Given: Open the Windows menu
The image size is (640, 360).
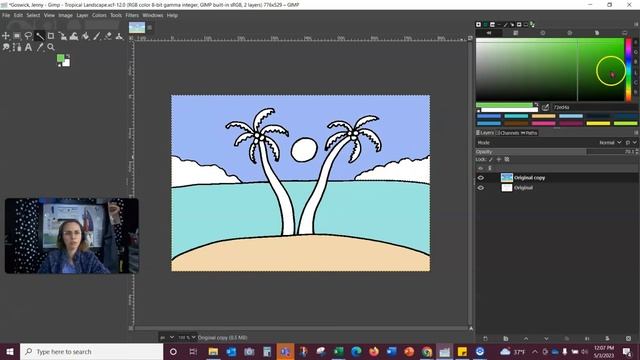Looking at the screenshot, I should (x=153, y=15).
